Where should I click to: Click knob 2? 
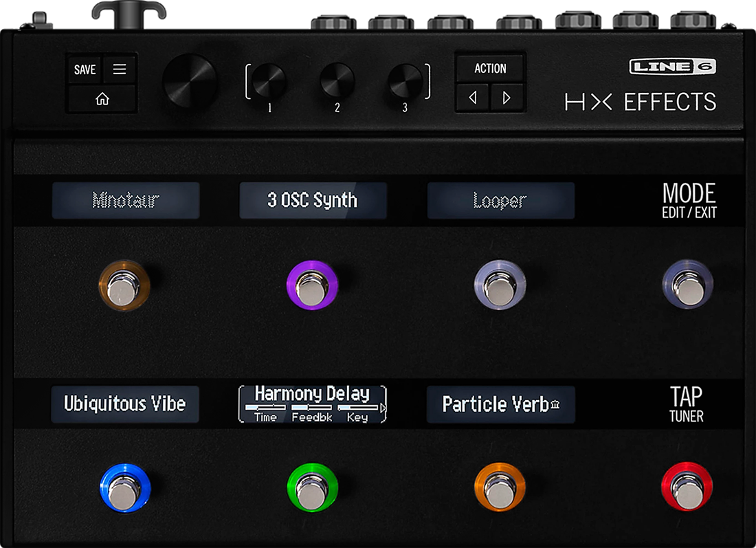337,80
